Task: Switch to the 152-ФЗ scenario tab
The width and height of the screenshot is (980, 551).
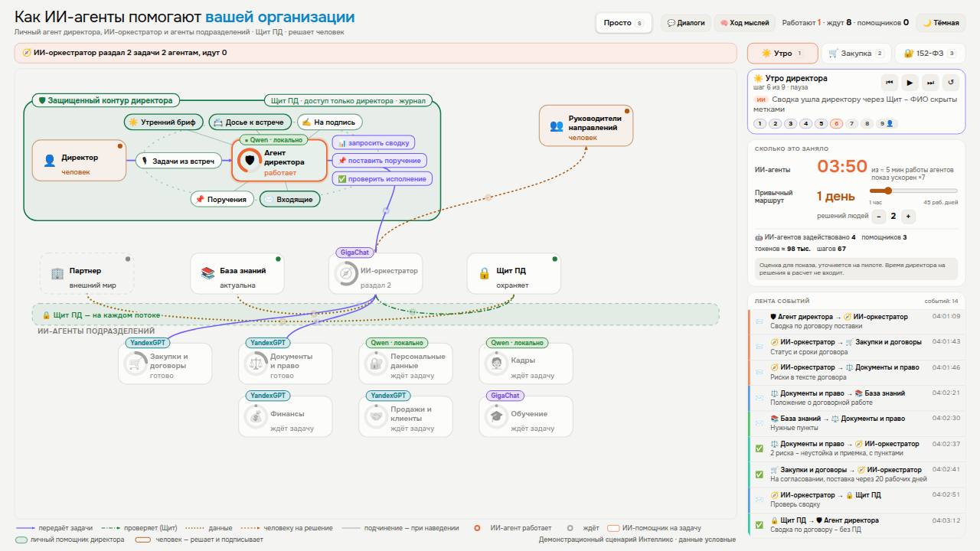Action: coord(929,54)
